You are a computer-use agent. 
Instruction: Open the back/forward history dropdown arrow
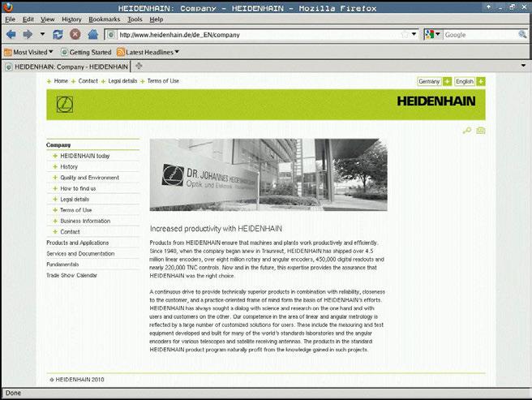coord(42,34)
